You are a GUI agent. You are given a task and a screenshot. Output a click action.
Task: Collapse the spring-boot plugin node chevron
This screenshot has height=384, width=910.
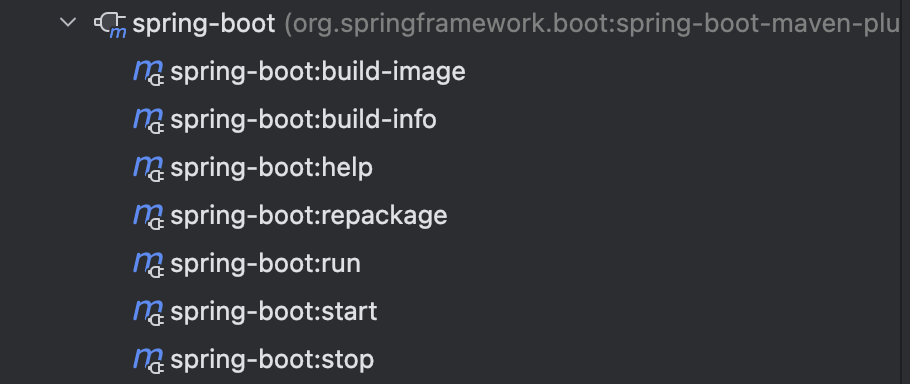(68, 23)
